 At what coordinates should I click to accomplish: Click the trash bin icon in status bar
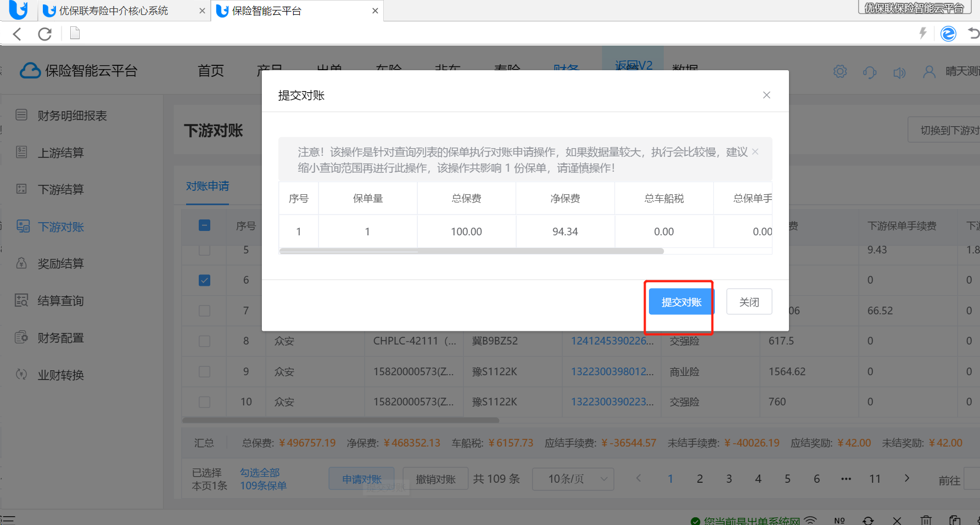tap(926, 520)
